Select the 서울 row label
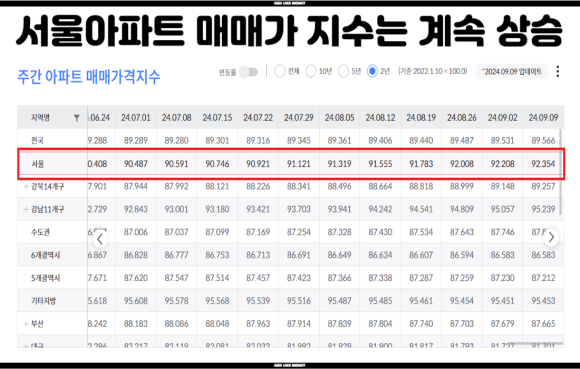The image size is (580, 369). (x=37, y=164)
